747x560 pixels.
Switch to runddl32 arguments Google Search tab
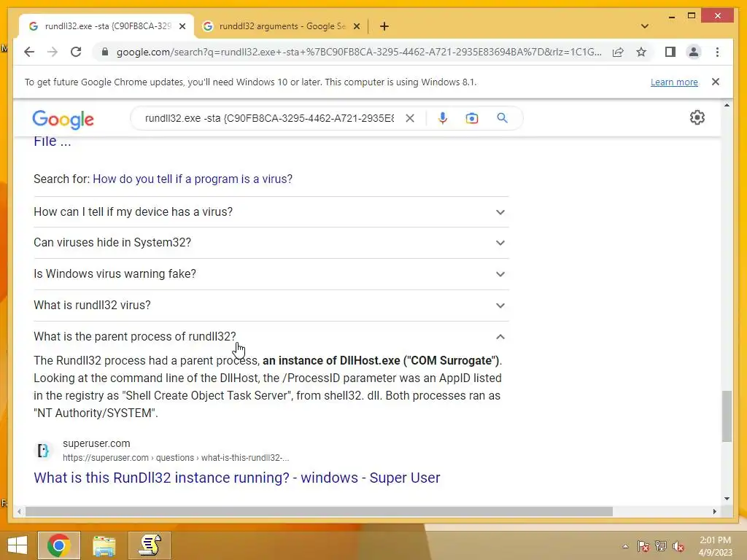pos(281,26)
